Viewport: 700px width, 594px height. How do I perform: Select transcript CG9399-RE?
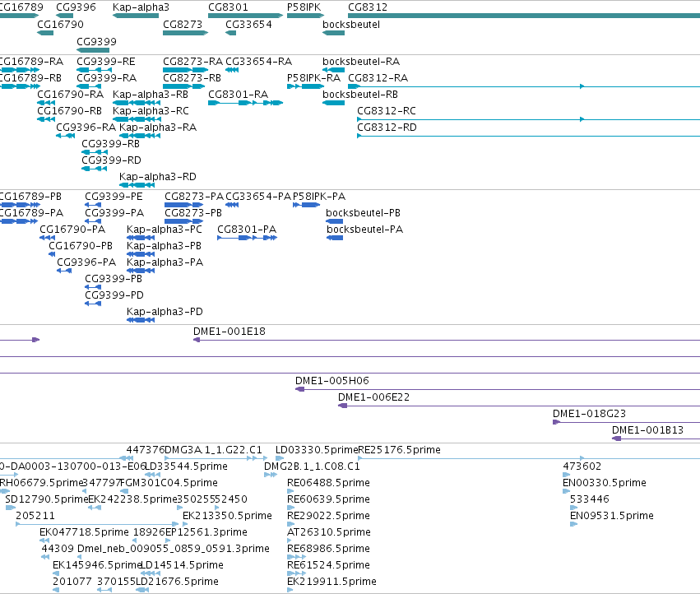click(x=106, y=61)
